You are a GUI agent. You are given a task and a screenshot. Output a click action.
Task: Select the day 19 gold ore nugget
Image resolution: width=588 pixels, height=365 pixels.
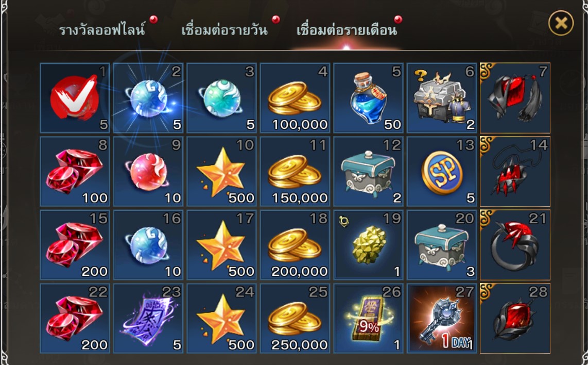[x=369, y=245]
